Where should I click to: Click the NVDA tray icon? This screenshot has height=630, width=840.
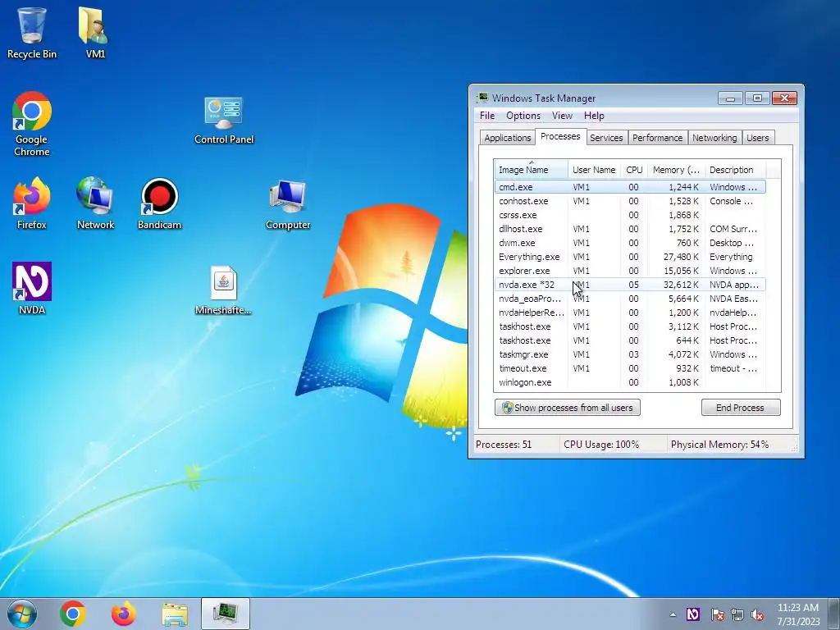[x=692, y=614]
